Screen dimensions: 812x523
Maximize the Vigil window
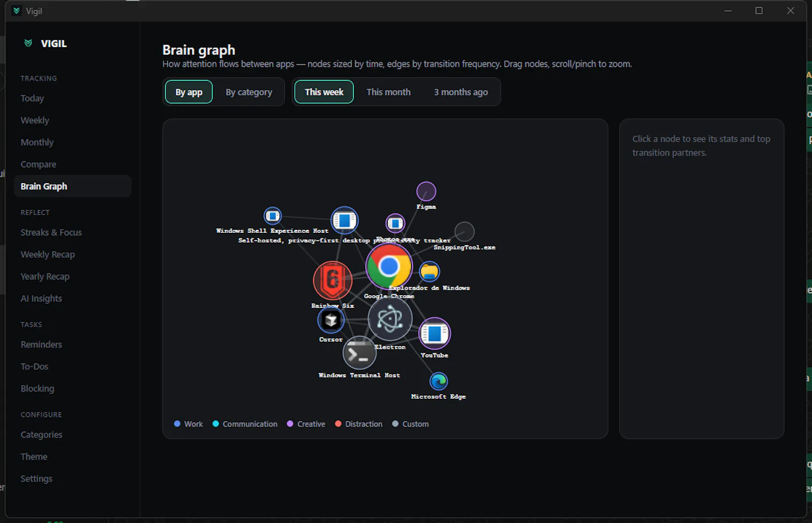[759, 11]
